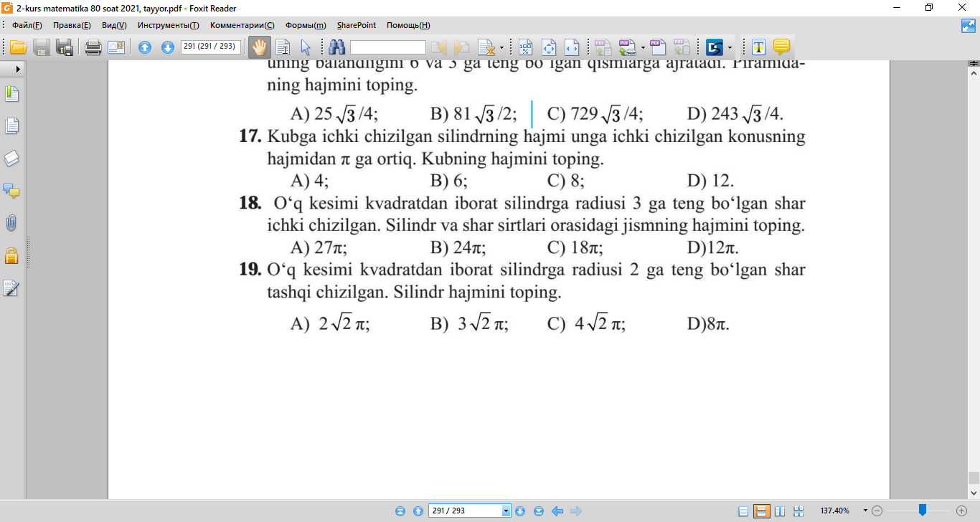Screen dimensions: 980x522
Task: Open the Формы menu
Action: pos(306,25)
